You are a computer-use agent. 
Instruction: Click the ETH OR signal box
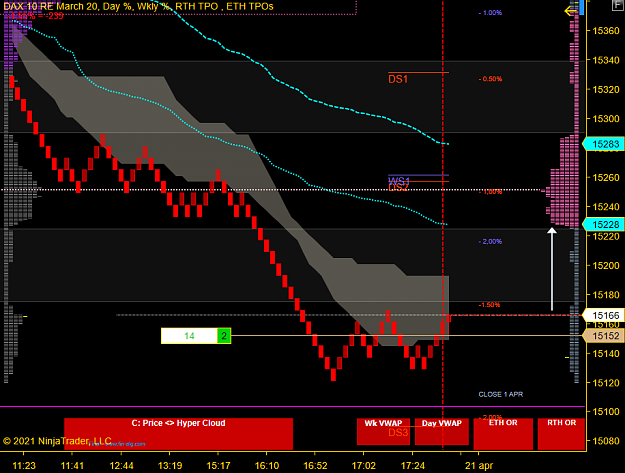[503, 434]
